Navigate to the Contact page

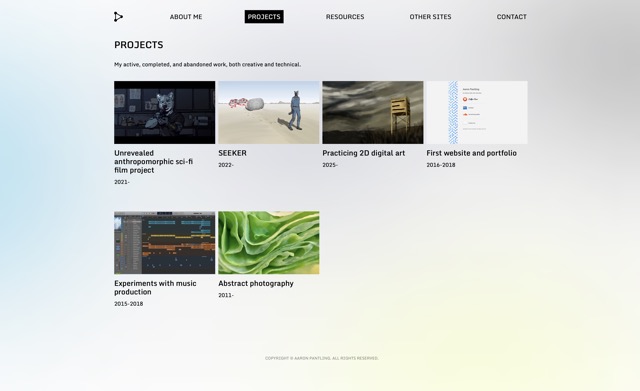511,17
